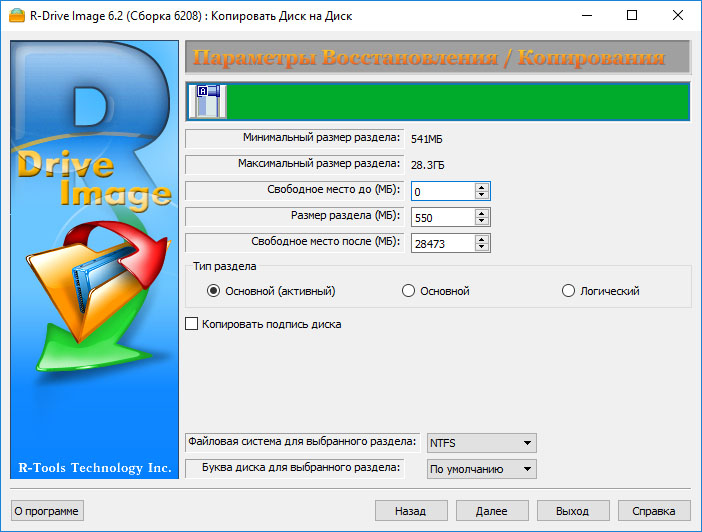Click the partition size field showing 550
Viewport: 702px width, 532px height.
pyautogui.click(x=443, y=217)
